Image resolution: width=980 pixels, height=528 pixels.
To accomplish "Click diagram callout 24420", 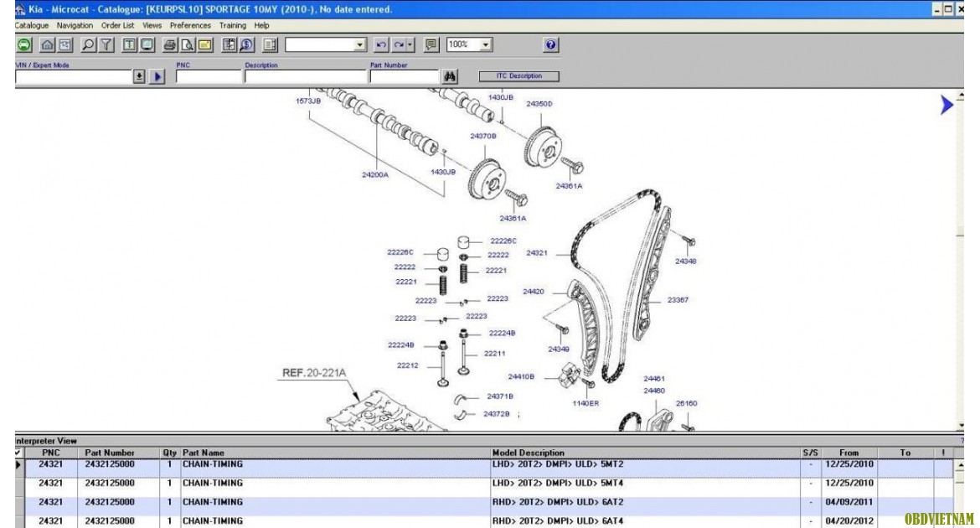I will 533,292.
